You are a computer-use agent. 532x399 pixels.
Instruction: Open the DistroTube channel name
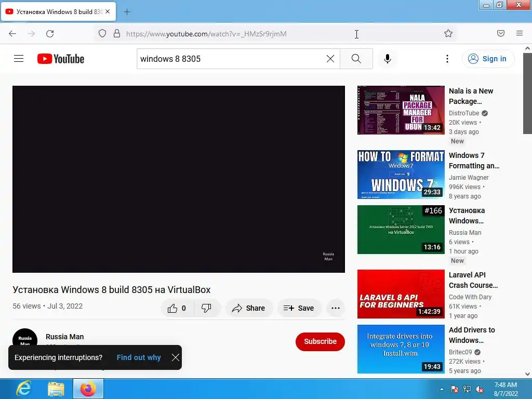click(464, 113)
